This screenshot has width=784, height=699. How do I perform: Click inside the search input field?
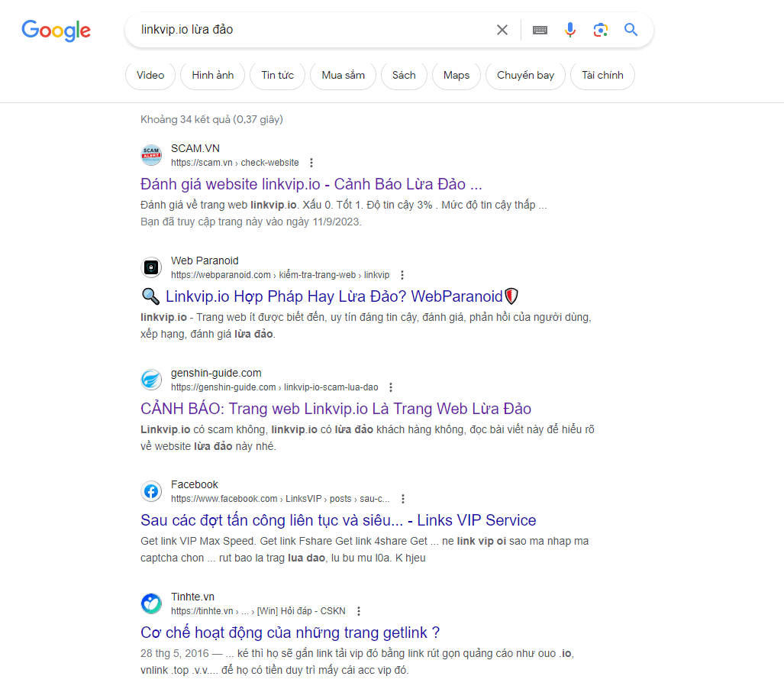[305, 30]
